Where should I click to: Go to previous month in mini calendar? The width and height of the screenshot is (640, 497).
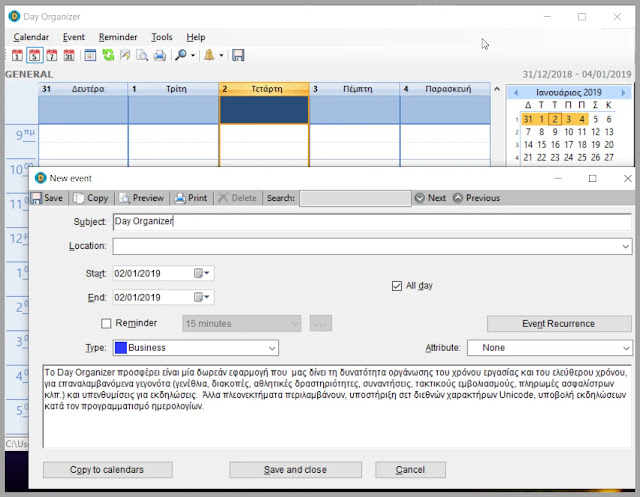(x=516, y=93)
